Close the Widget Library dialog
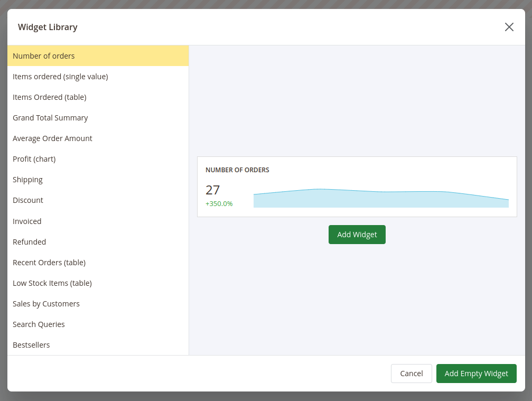Viewport: 532px width, 401px height. (x=509, y=27)
